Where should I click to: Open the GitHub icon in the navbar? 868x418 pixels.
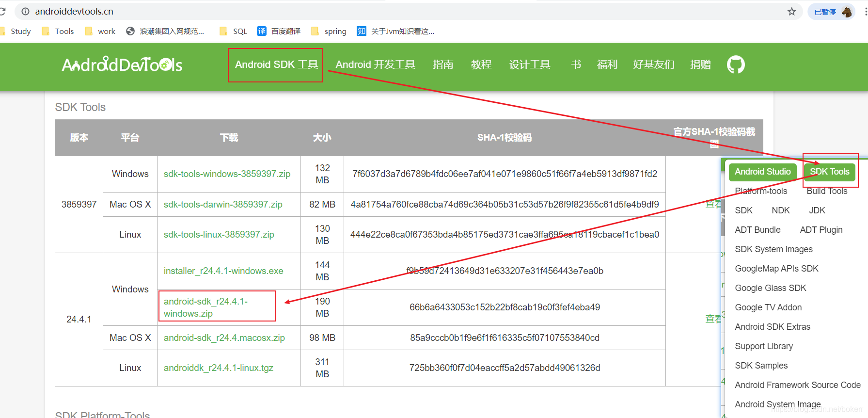click(736, 64)
